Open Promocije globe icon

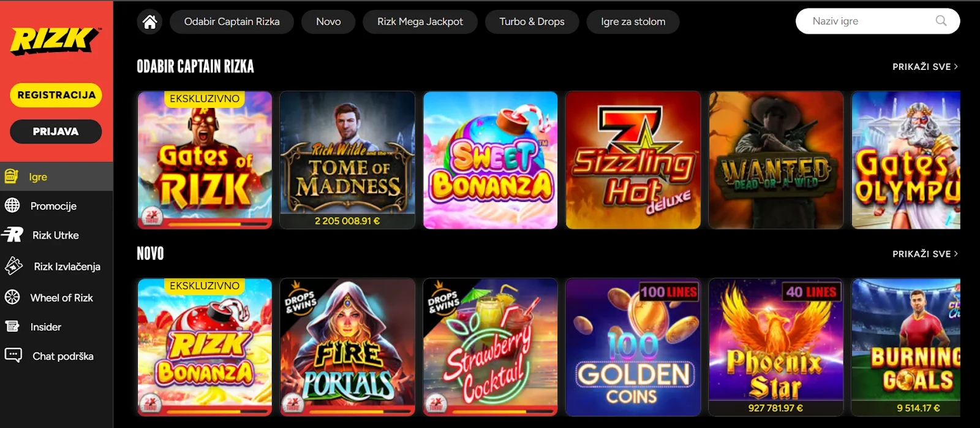pos(12,205)
